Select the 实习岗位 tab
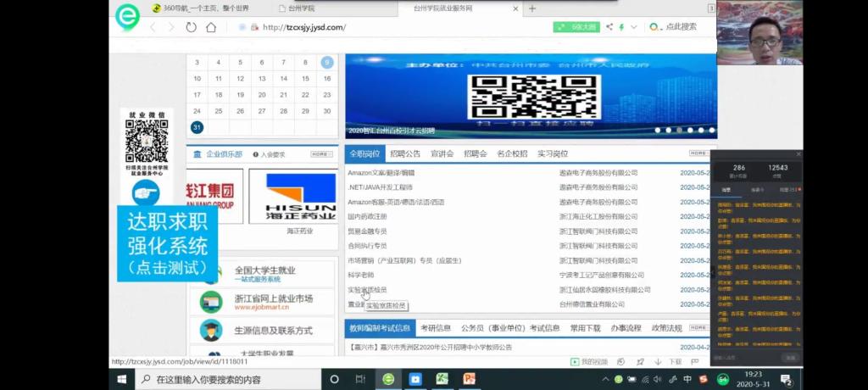Image resolution: width=868 pixels, height=390 pixels. [553, 154]
